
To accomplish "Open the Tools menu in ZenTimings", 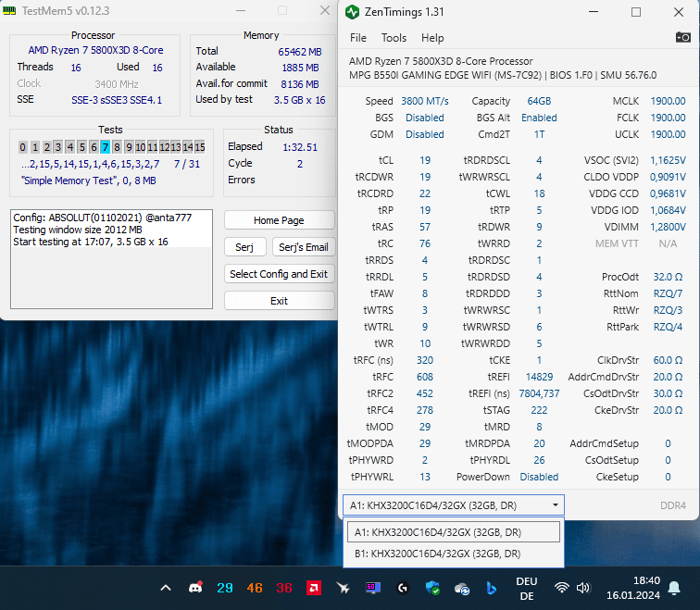I will [x=394, y=38].
